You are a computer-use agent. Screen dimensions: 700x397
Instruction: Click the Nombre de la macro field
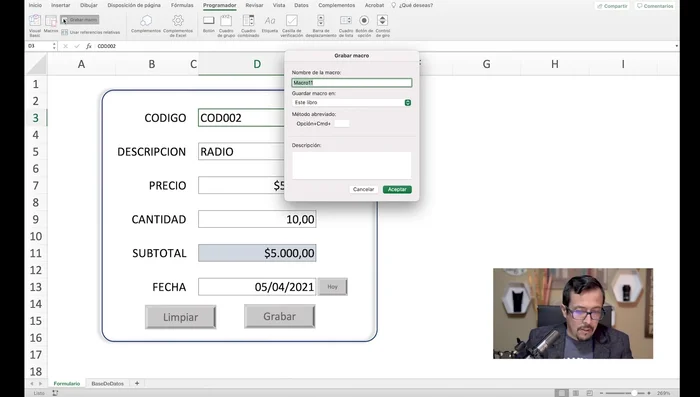(x=352, y=83)
